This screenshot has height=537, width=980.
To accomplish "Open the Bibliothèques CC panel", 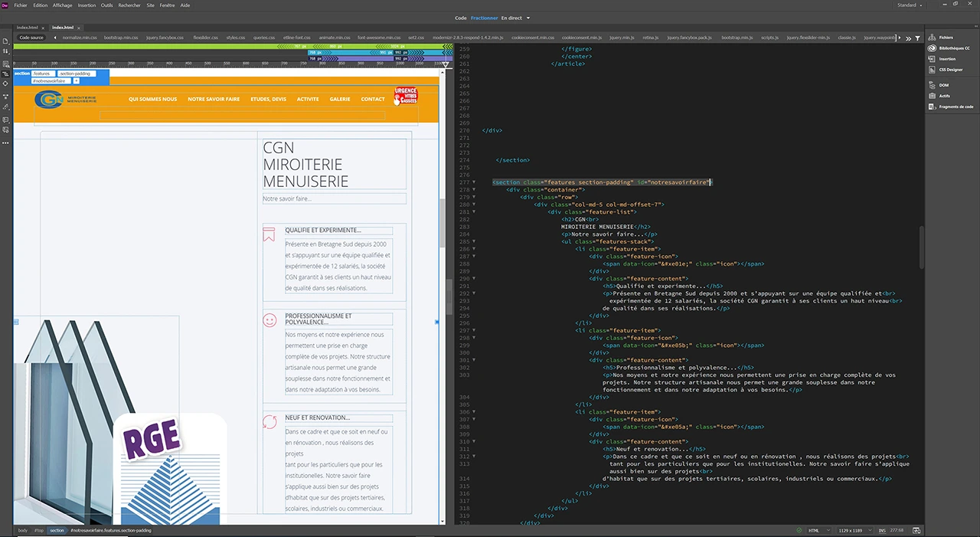I will point(950,47).
